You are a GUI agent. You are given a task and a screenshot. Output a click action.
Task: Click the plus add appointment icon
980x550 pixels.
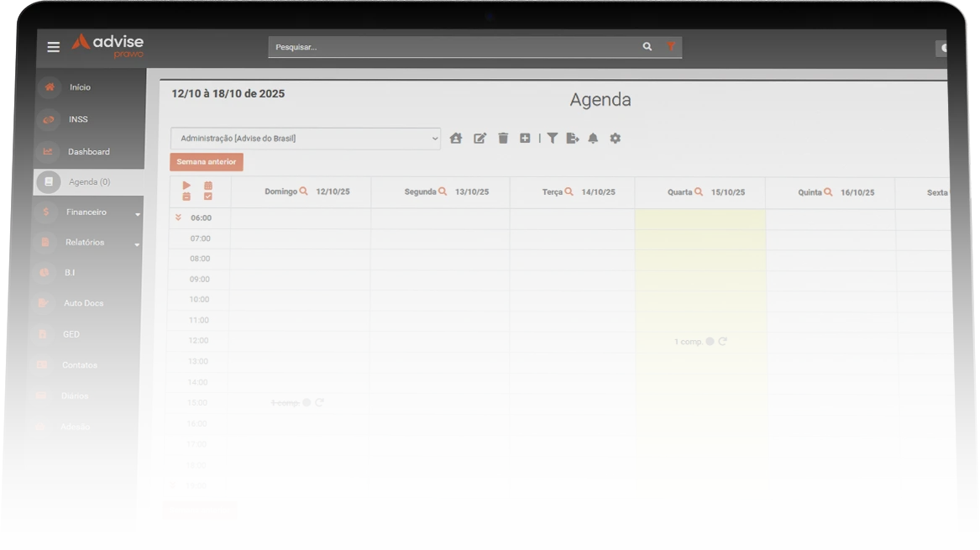[x=525, y=139]
